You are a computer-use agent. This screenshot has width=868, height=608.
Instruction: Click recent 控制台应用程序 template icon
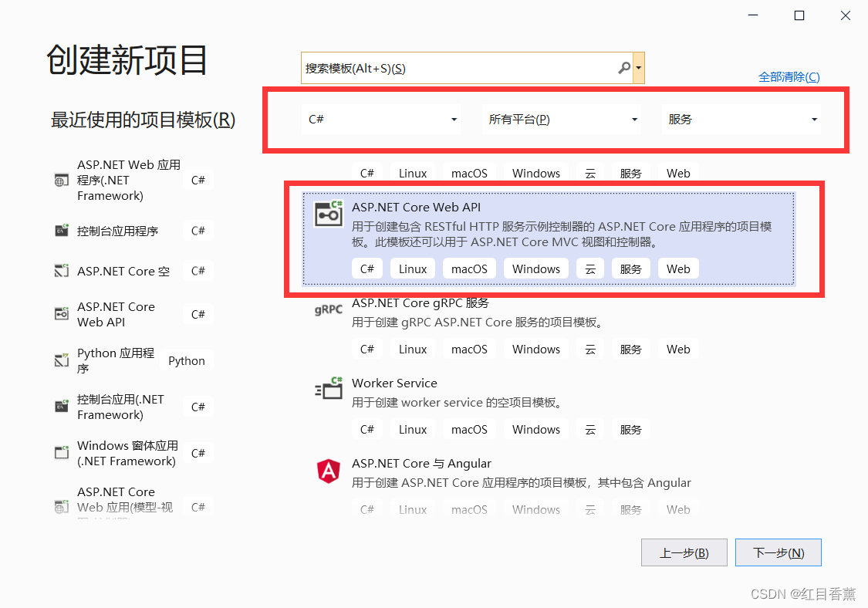tap(62, 231)
